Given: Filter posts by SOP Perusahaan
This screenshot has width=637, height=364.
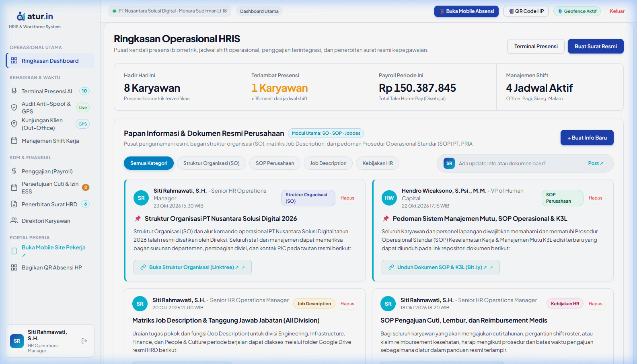Looking at the screenshot, I should (x=275, y=163).
